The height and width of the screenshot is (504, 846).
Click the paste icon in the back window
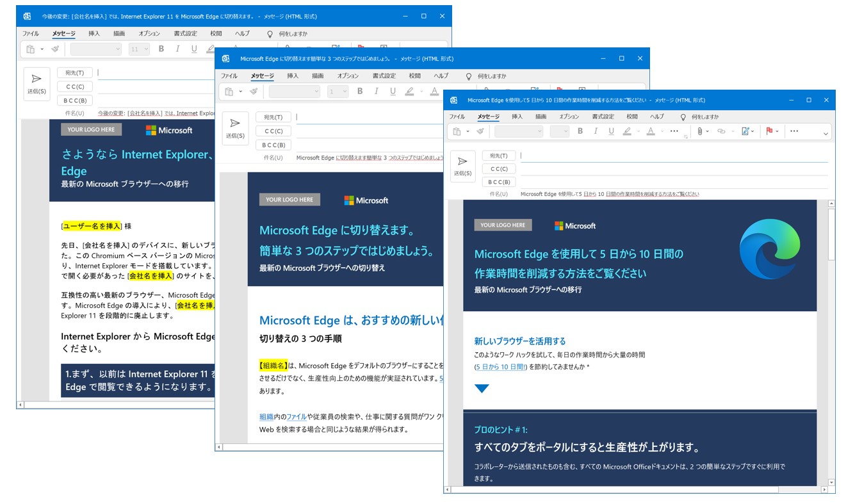[30, 49]
